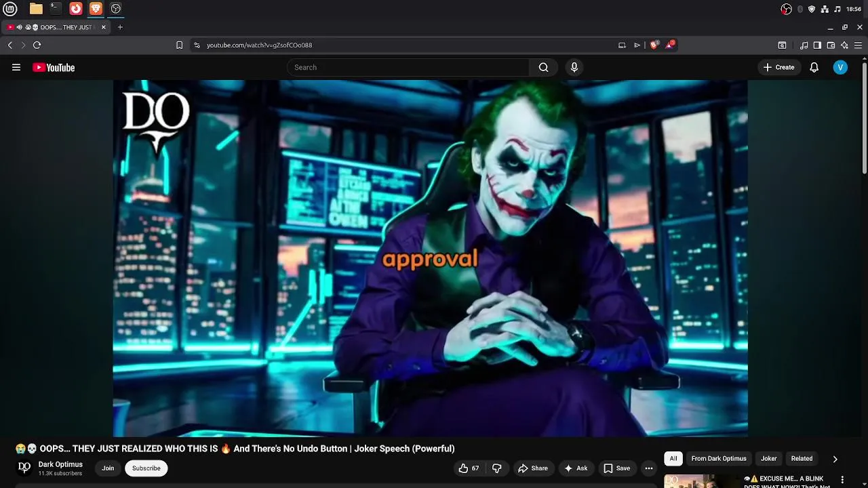Click the OBS recording tray icon

(786, 9)
